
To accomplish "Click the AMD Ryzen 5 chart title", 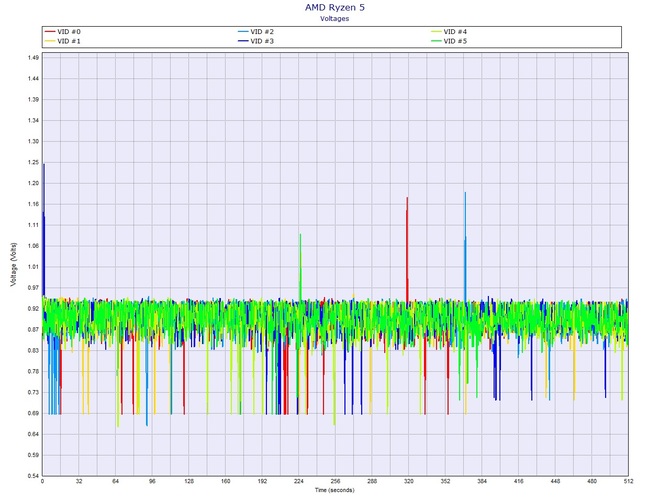I will (x=335, y=7).
